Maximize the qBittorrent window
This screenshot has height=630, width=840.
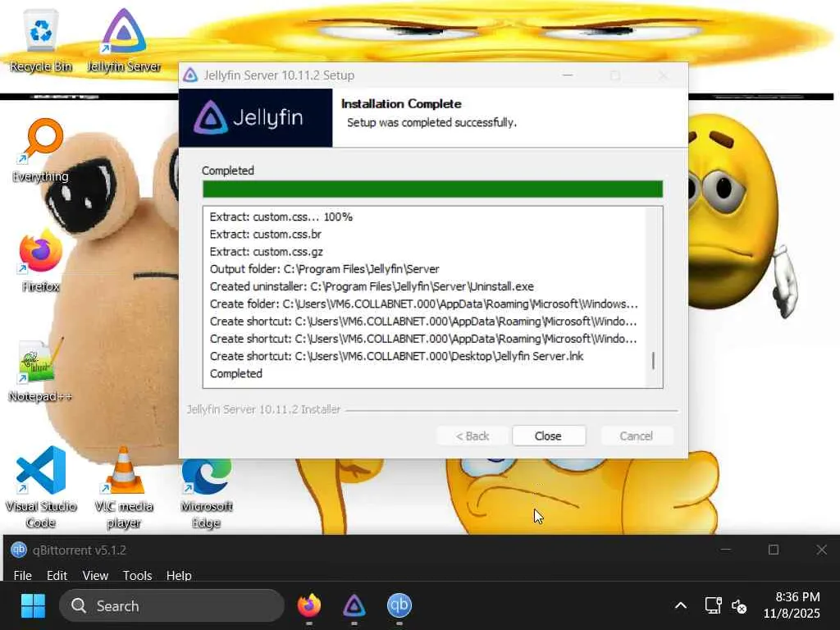774,550
